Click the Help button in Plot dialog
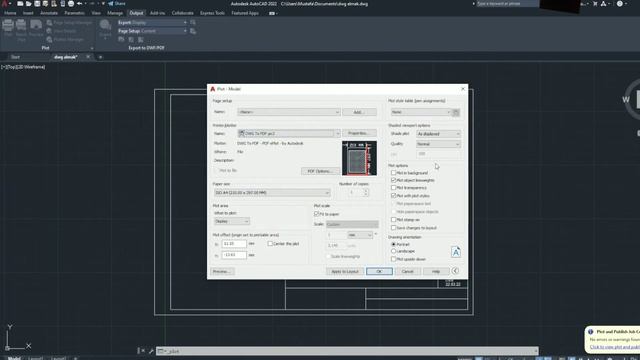Image resolution: width=640 pixels, height=360 pixels. click(x=436, y=271)
